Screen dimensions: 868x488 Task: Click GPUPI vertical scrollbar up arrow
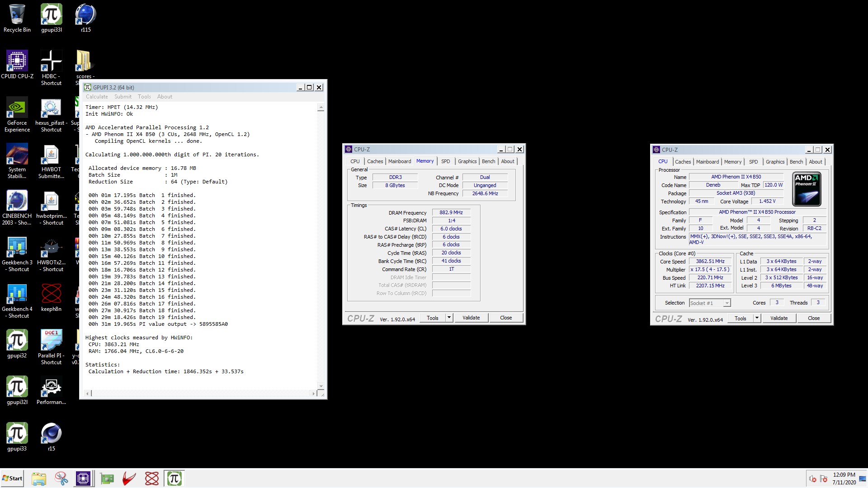click(x=321, y=108)
